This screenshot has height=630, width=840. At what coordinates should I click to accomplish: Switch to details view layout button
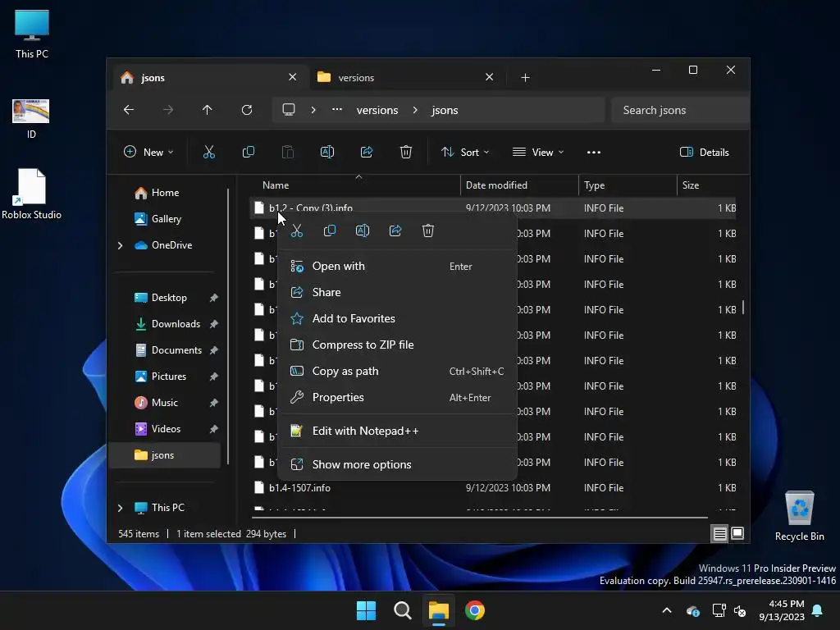click(720, 533)
